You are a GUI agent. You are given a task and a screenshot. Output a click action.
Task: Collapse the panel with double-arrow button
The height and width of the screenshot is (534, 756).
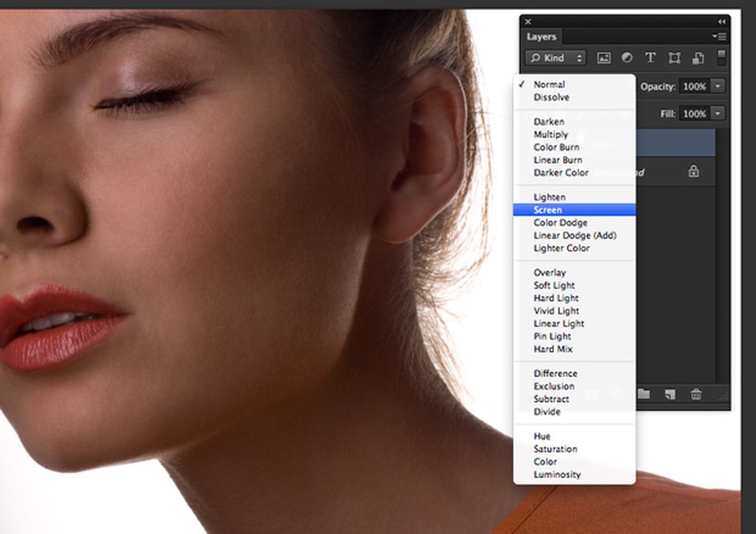click(x=721, y=22)
